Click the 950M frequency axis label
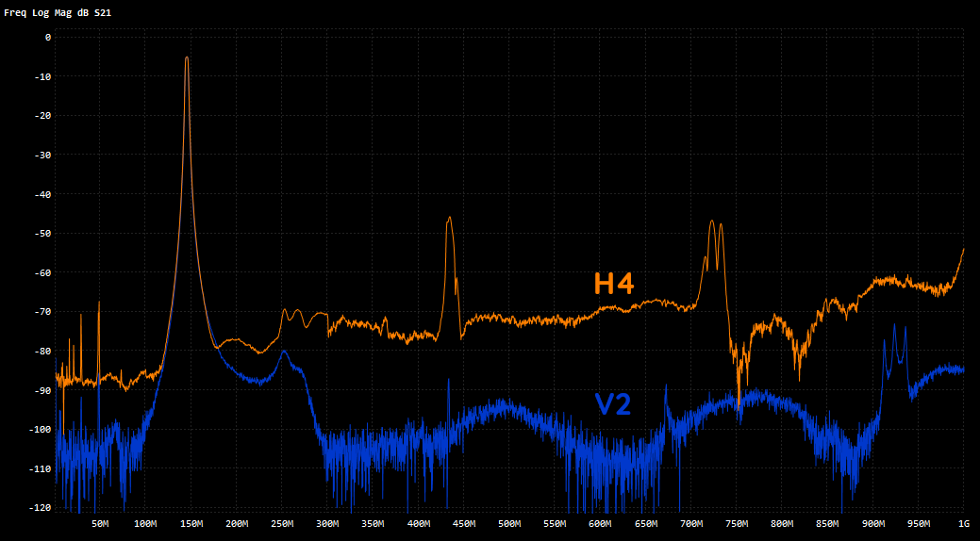This screenshot has height=541, width=980. [919, 523]
